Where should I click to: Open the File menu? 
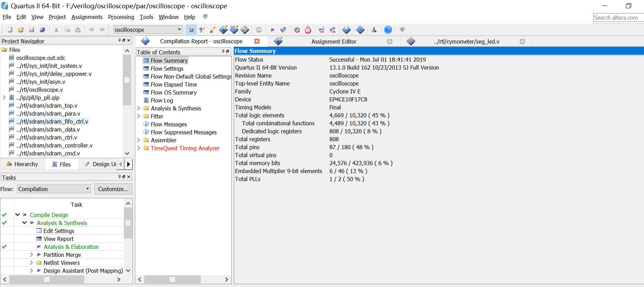tap(7, 17)
